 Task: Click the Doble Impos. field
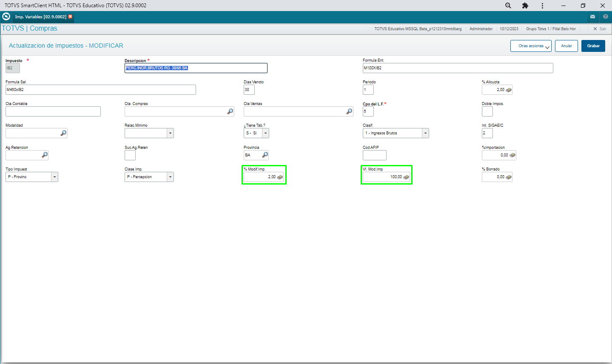[487, 111]
